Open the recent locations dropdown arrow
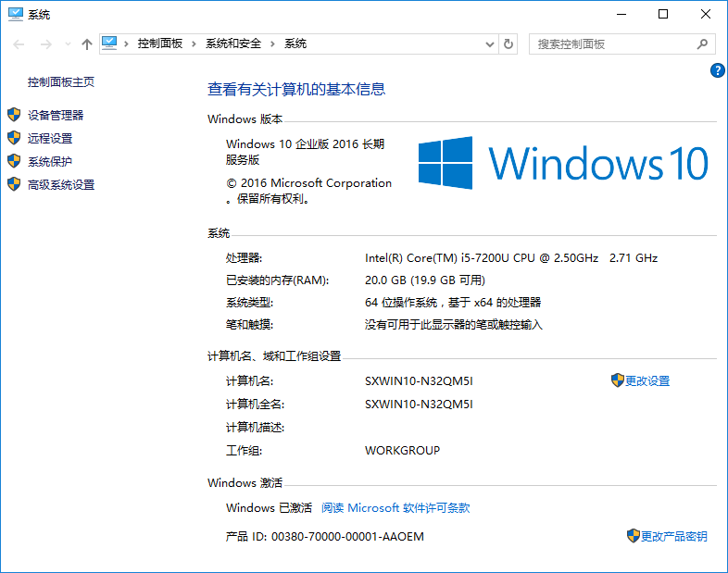 click(x=68, y=44)
